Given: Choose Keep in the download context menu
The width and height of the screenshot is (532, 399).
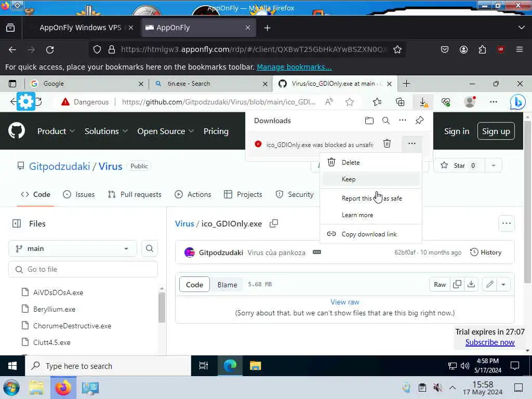Looking at the screenshot, I should point(370,179).
